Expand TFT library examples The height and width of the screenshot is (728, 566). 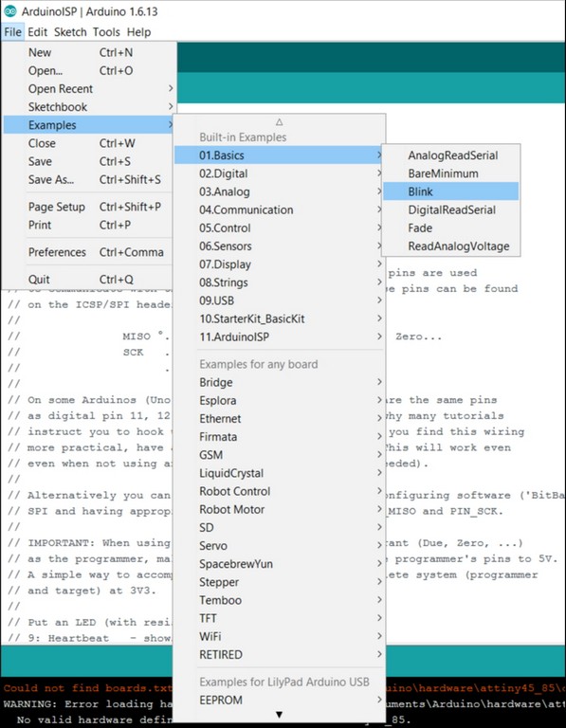tap(279, 618)
